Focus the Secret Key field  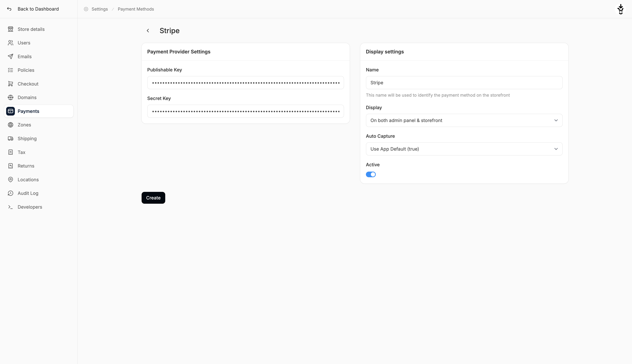(x=245, y=111)
